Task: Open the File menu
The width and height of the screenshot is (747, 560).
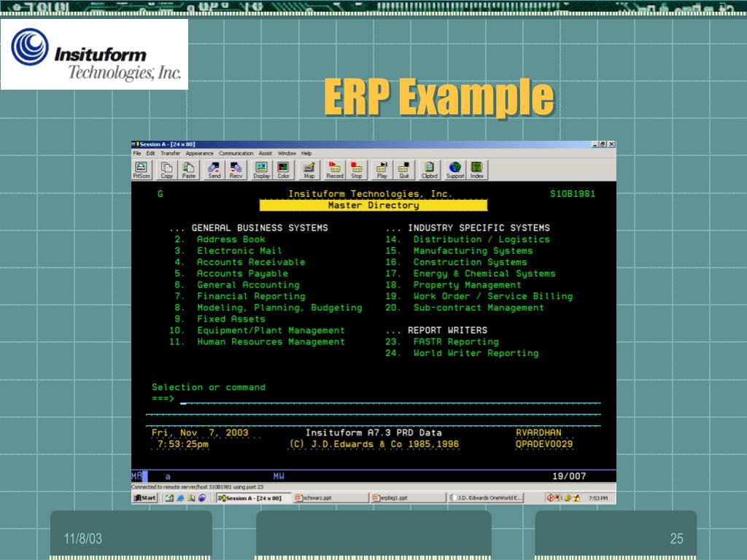Action: pyautogui.click(x=136, y=153)
